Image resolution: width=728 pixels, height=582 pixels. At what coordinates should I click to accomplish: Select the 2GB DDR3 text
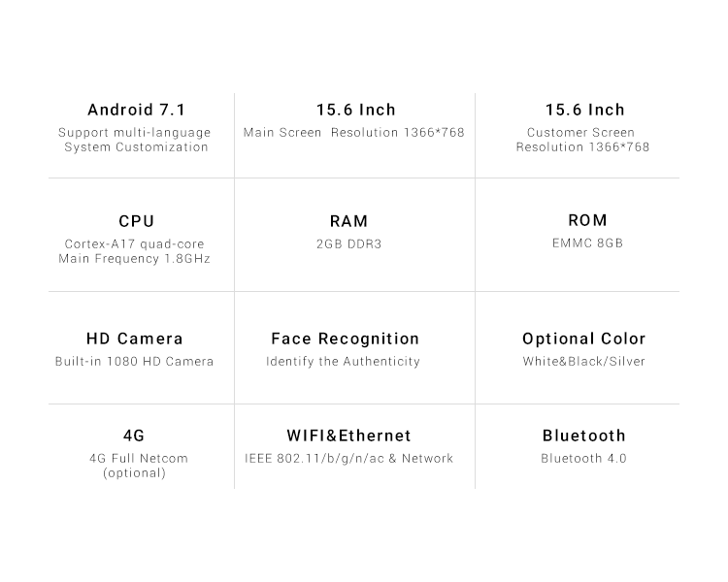coord(348,244)
